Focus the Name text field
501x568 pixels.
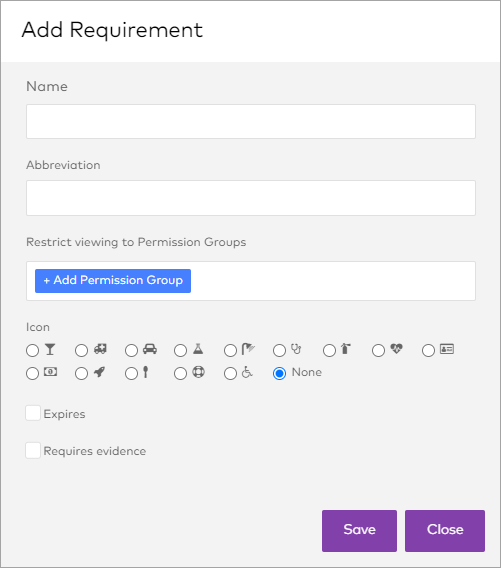(x=251, y=121)
